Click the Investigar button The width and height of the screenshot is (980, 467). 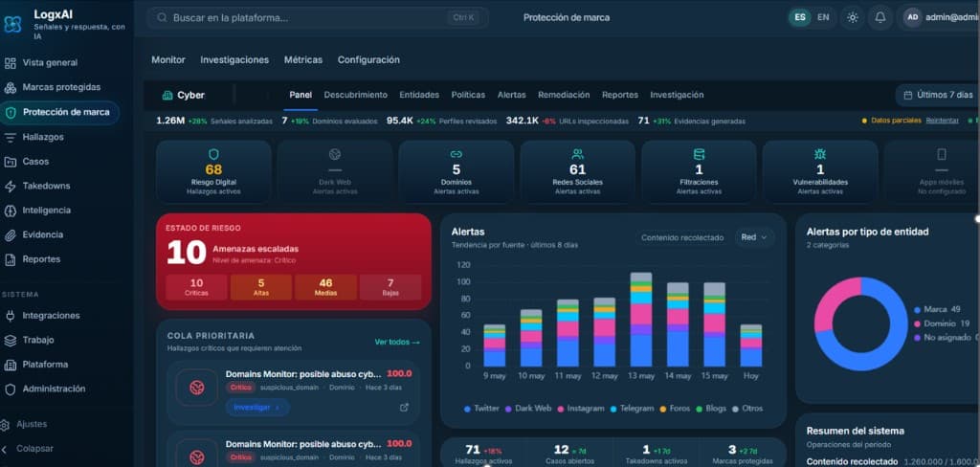click(x=257, y=407)
